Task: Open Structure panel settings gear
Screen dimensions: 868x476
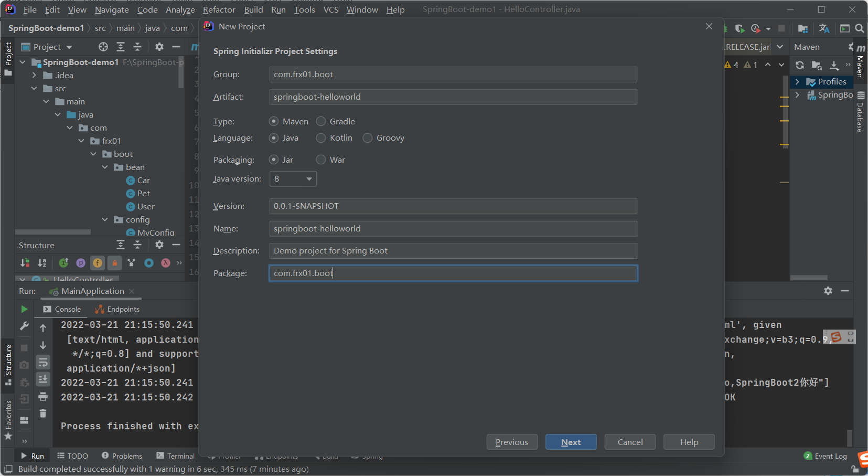Action: [159, 245]
